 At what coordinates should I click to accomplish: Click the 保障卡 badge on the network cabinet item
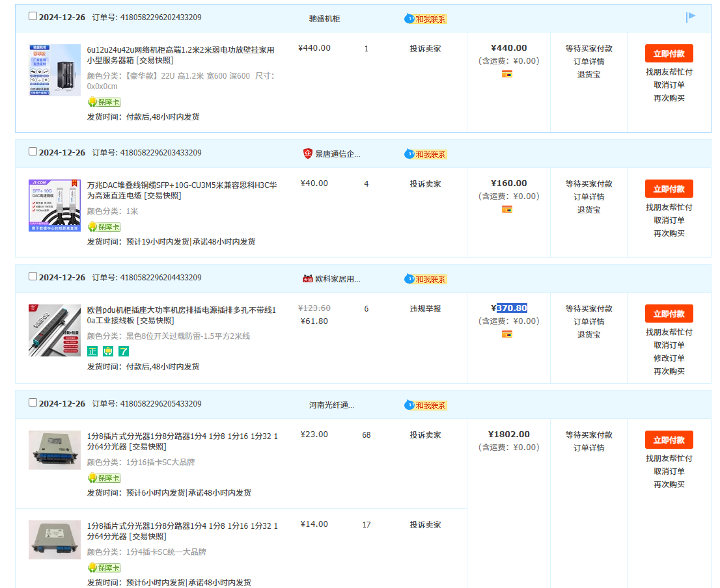(x=104, y=102)
